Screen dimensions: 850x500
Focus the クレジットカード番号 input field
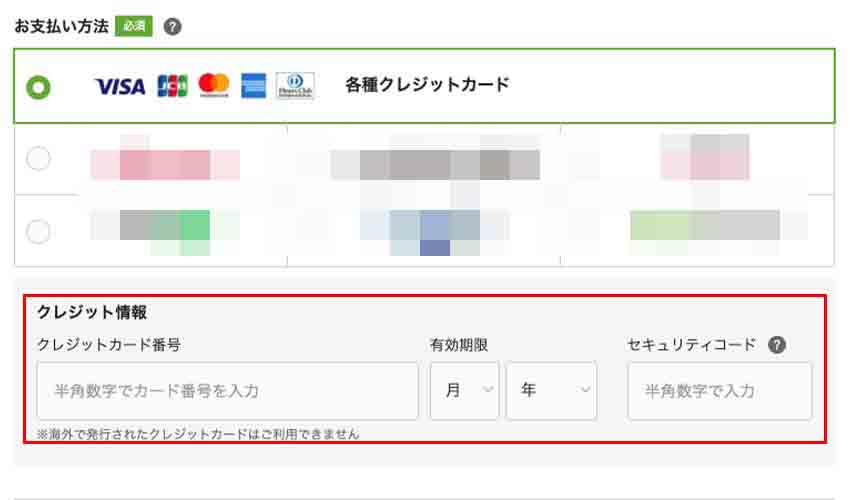click(228, 391)
